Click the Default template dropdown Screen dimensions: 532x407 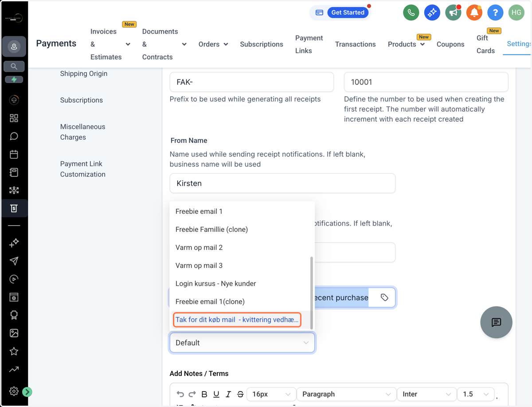point(242,343)
